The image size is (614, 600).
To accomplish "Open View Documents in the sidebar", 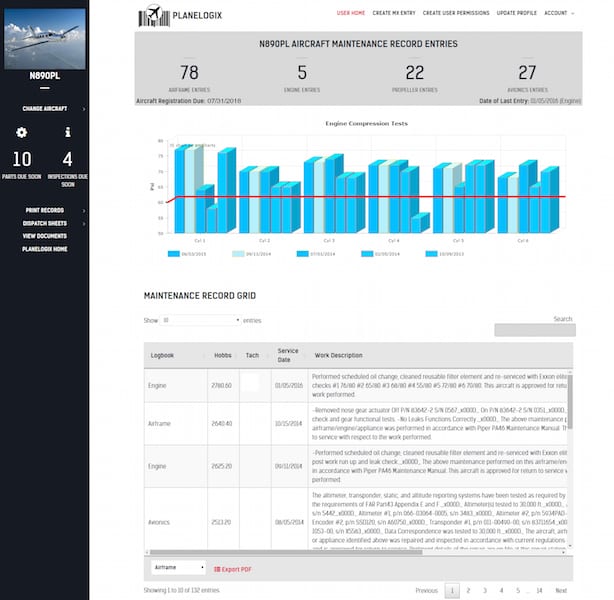I will [45, 236].
